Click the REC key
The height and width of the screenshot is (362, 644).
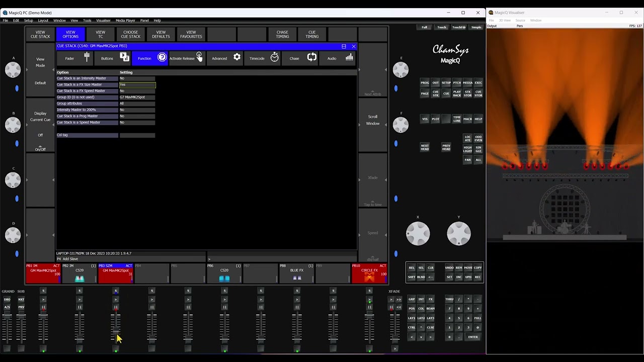477,277
